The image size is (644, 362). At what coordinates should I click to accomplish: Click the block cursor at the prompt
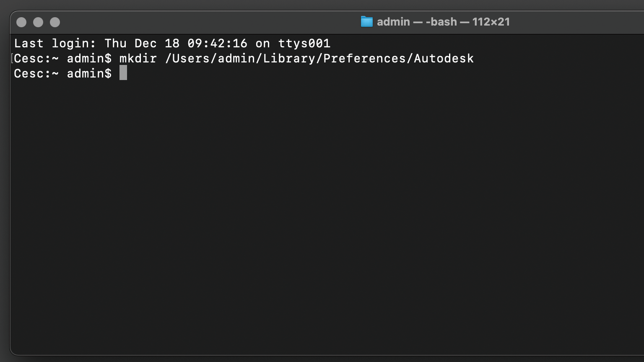(x=123, y=73)
